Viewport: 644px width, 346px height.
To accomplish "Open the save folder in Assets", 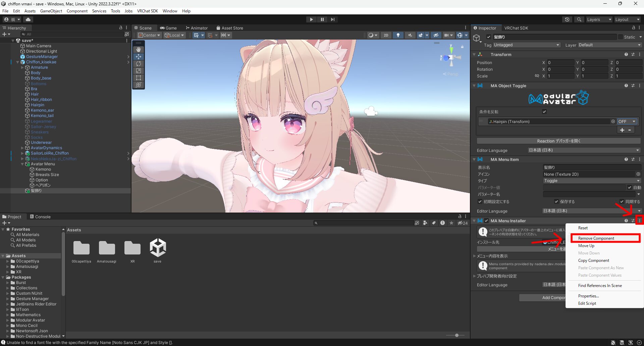I will click(x=157, y=248).
